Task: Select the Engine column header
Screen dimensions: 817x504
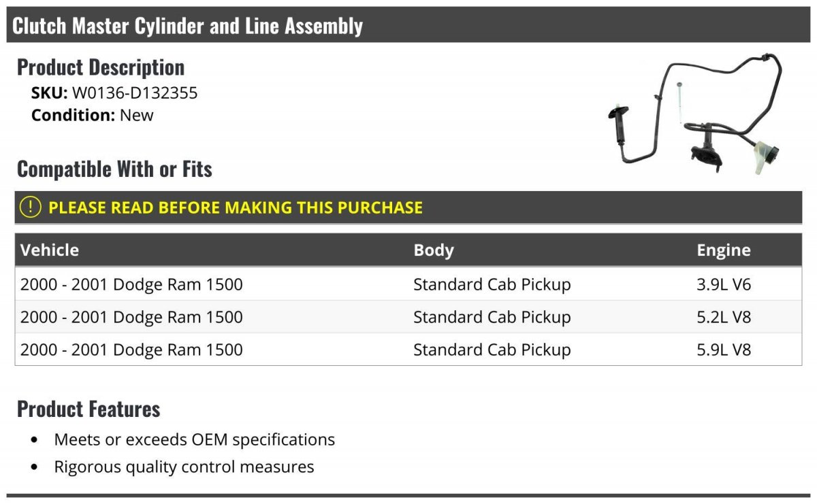Action: click(x=724, y=250)
